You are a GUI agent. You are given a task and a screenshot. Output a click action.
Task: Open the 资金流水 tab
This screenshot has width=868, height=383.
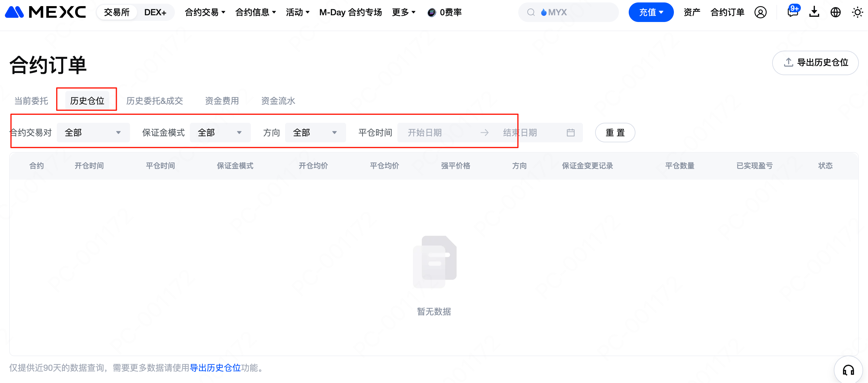tap(278, 101)
